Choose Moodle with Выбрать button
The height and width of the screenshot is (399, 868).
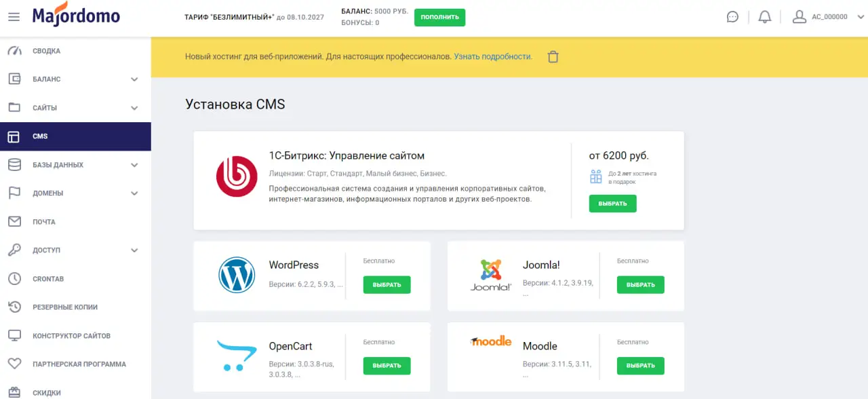[x=641, y=366]
